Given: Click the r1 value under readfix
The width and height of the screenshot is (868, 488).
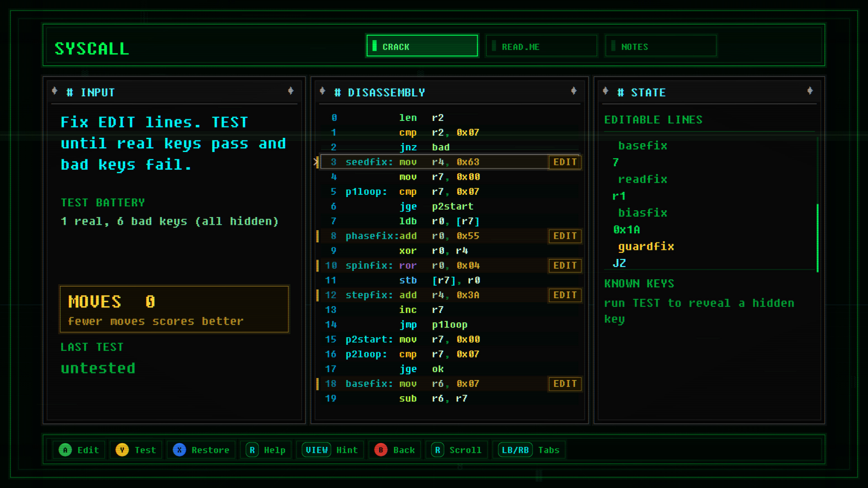Looking at the screenshot, I should coord(619,196).
